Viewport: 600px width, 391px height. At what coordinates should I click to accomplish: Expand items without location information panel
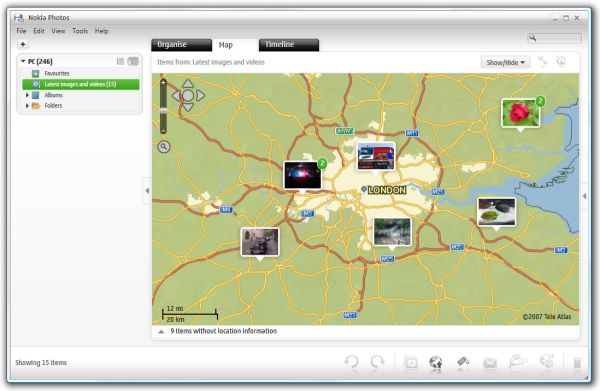pos(161,332)
